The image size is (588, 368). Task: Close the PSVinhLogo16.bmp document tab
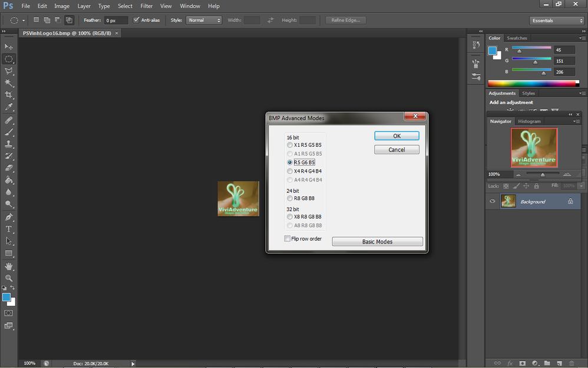coord(117,33)
